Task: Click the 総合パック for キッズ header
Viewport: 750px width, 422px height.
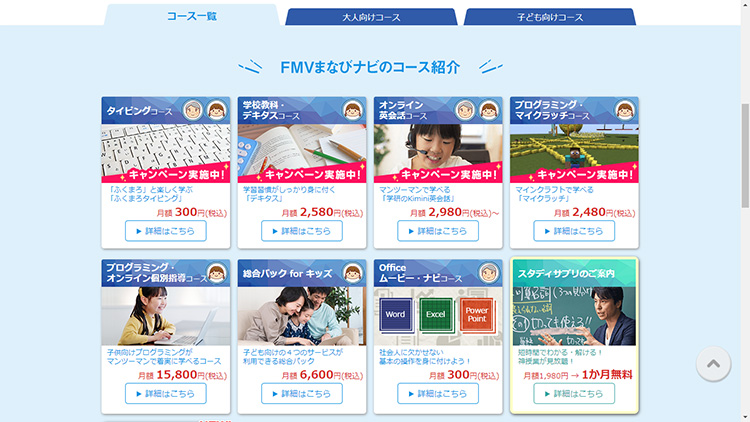Action: tap(302, 273)
